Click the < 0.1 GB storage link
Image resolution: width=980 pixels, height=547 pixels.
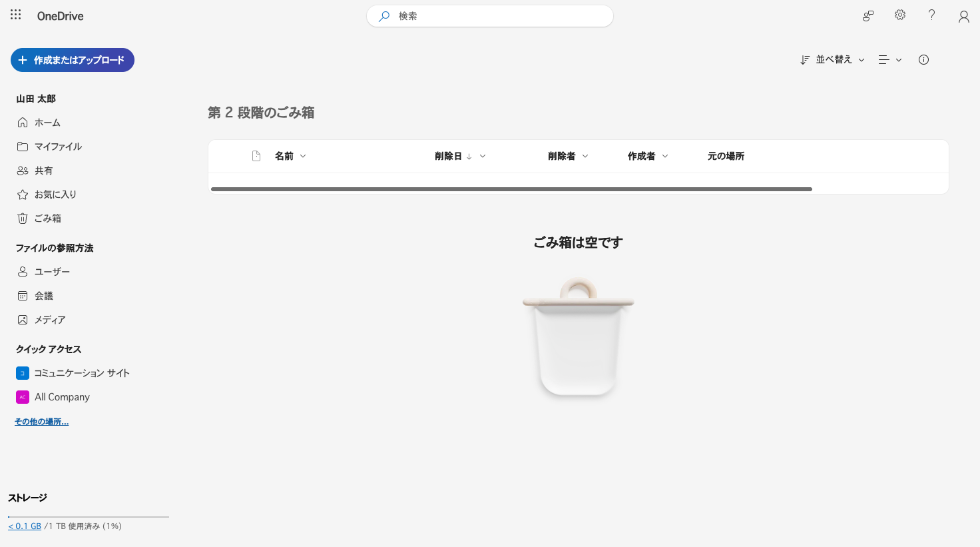(x=25, y=526)
